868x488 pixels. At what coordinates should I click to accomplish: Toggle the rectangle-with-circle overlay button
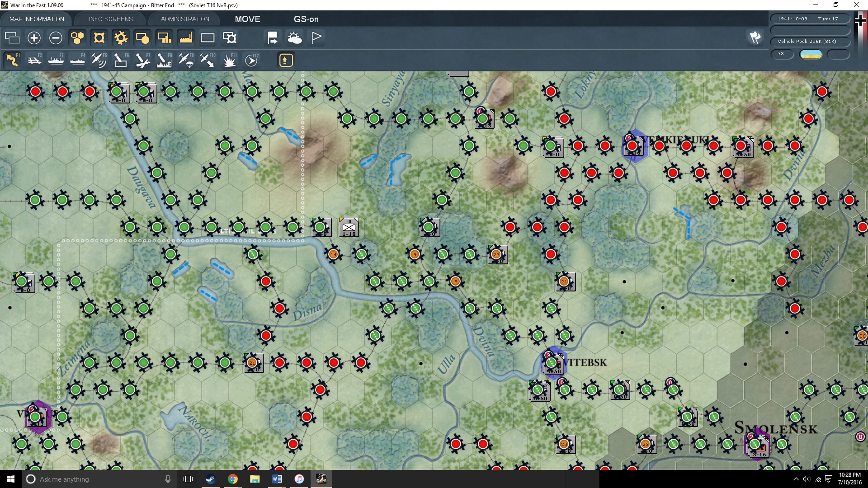tap(142, 38)
